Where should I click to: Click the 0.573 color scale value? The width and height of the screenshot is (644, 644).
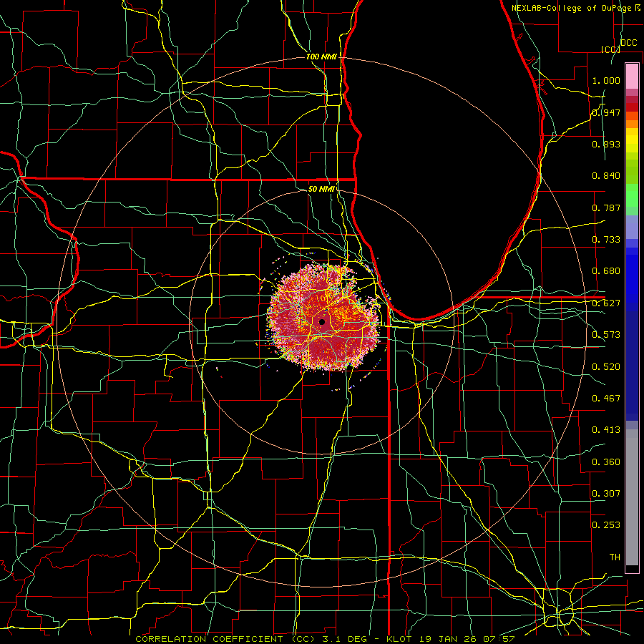(x=606, y=335)
